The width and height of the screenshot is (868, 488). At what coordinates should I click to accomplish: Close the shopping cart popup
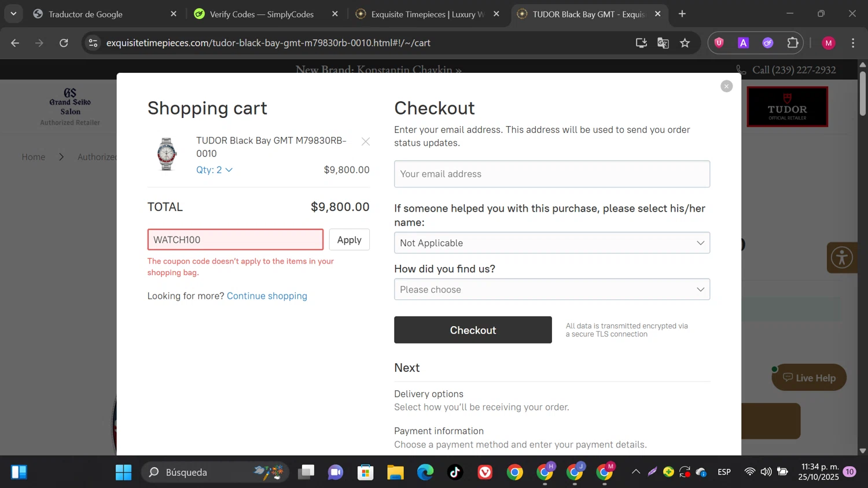coord(726,86)
